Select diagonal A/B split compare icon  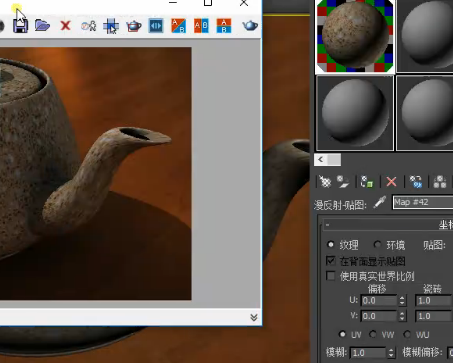coord(178,26)
